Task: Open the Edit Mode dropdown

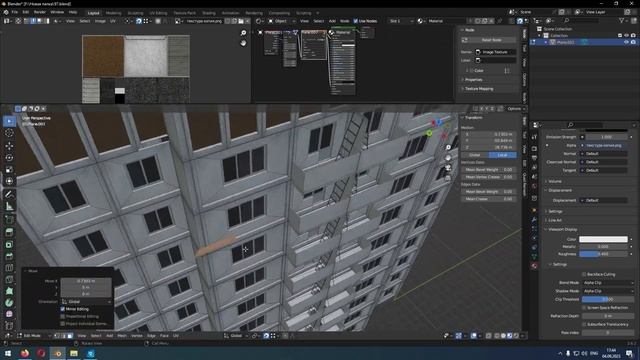Action: point(33,336)
